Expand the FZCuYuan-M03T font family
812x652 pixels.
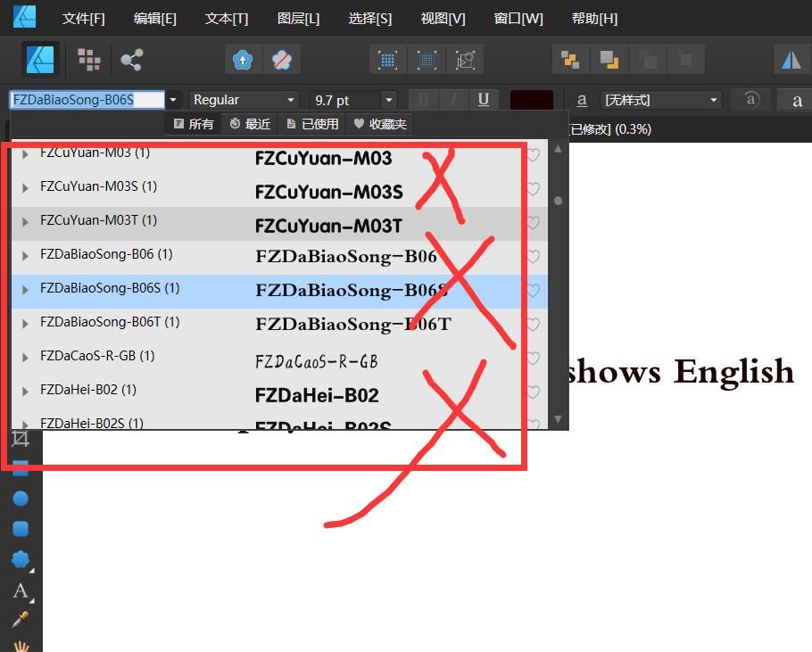pos(25,222)
